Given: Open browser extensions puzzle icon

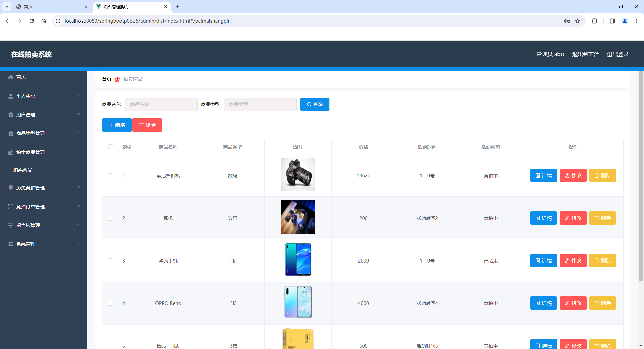Looking at the screenshot, I should (x=594, y=21).
